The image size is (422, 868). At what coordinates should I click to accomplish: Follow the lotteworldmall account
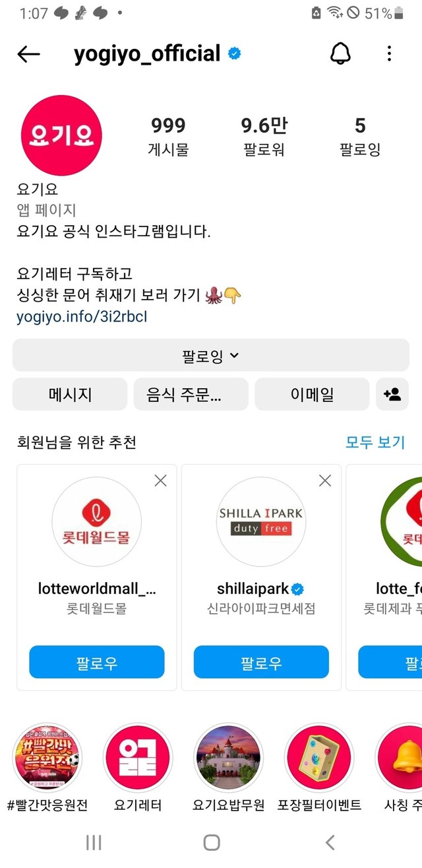pos(97,662)
